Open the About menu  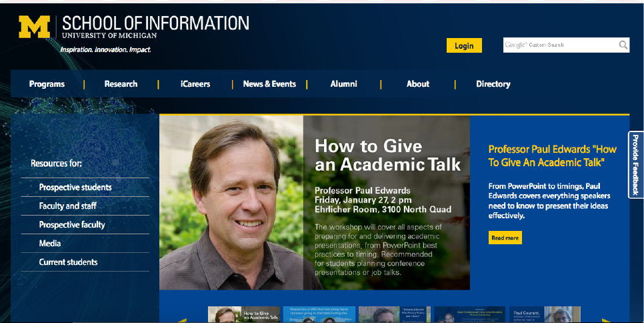(x=418, y=84)
